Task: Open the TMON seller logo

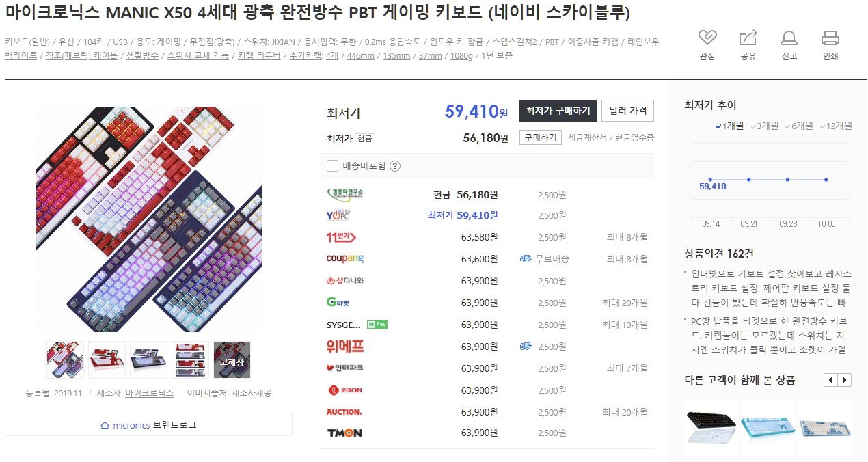Action: coord(344,433)
